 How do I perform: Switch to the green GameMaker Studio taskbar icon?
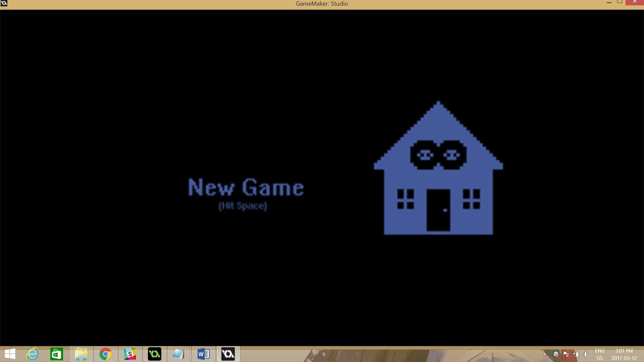(x=154, y=354)
